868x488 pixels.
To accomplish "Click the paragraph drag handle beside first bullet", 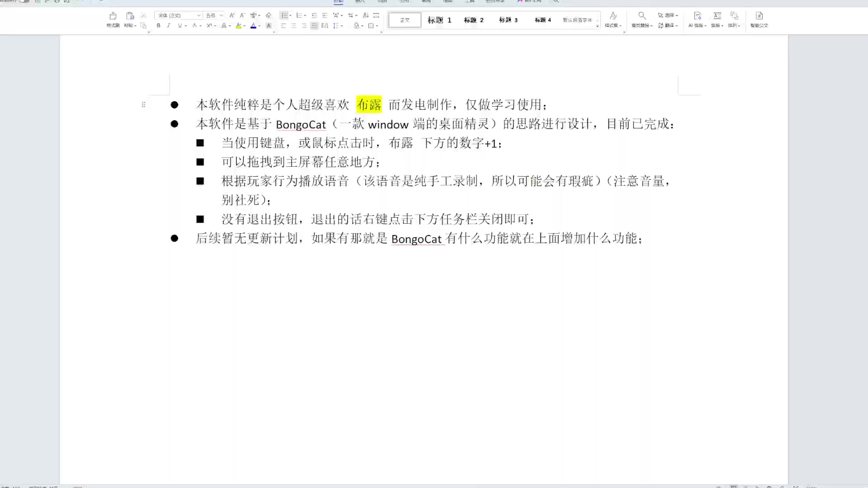I will coord(143,104).
